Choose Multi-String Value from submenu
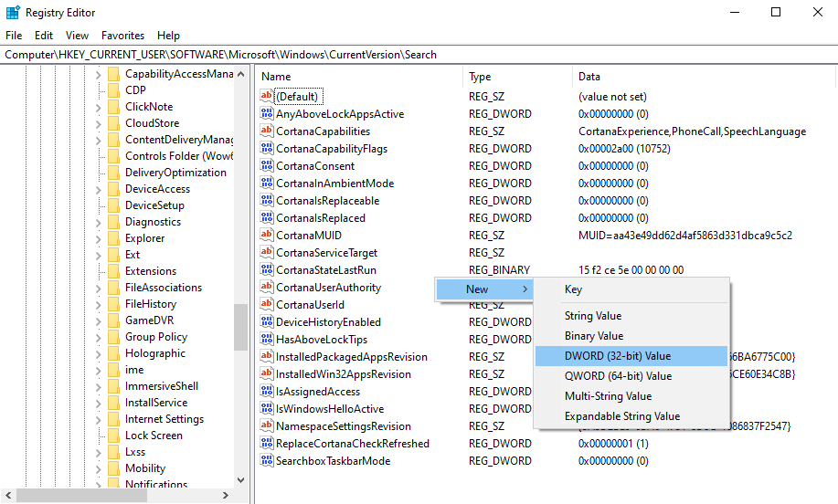The image size is (838, 504). tap(631, 396)
